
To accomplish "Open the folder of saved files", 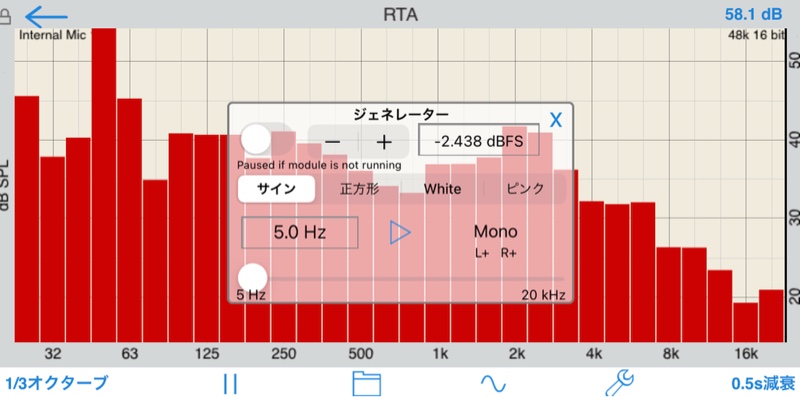I will point(367,383).
